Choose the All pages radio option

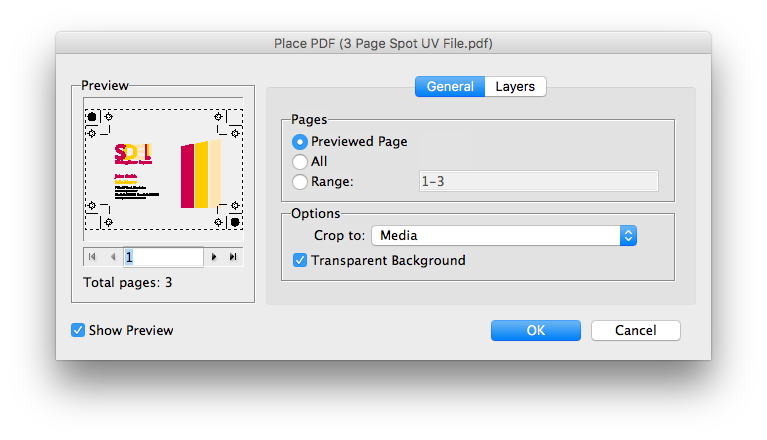[300, 161]
